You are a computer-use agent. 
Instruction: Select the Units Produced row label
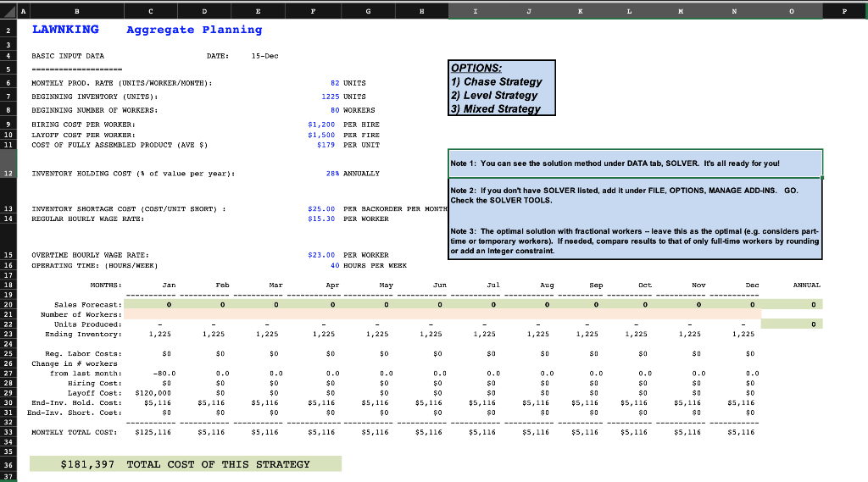click(88, 324)
